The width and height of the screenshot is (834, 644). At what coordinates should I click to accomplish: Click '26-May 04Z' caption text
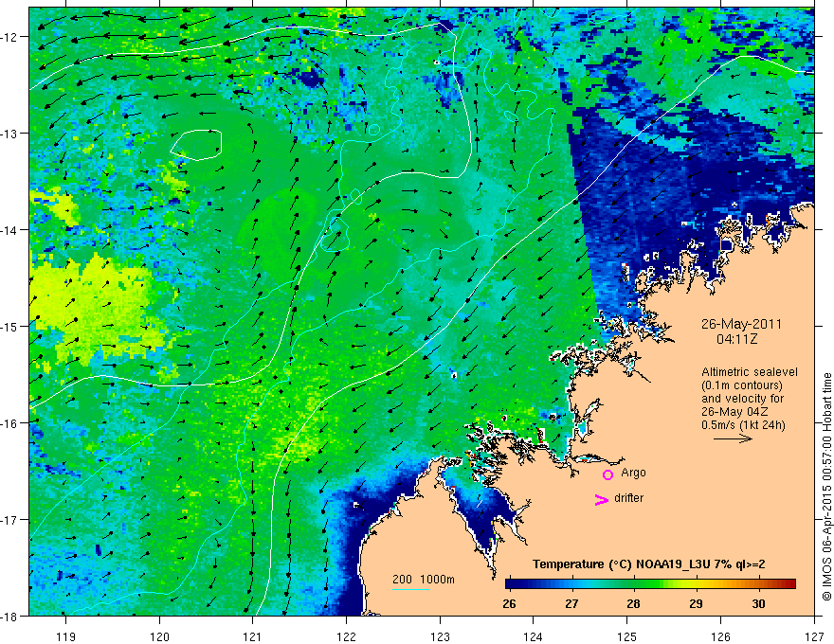(734, 412)
